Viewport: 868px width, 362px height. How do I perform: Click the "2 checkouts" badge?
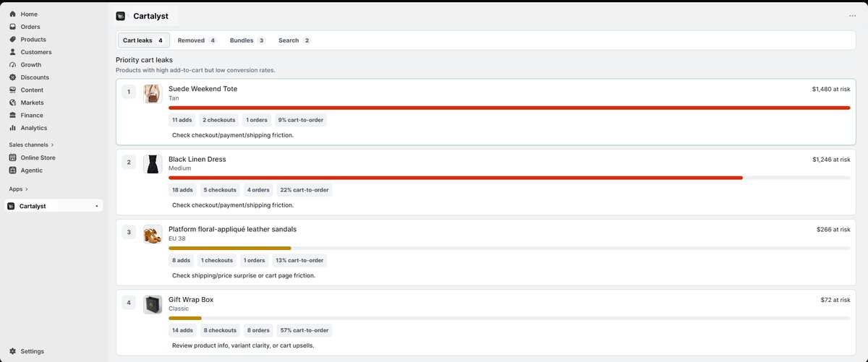coord(219,120)
